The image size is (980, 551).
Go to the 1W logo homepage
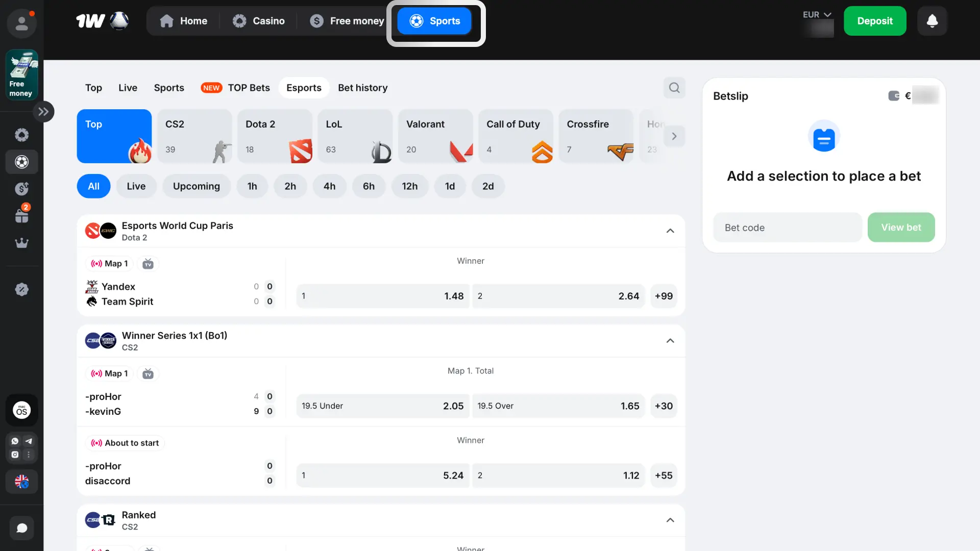click(102, 21)
